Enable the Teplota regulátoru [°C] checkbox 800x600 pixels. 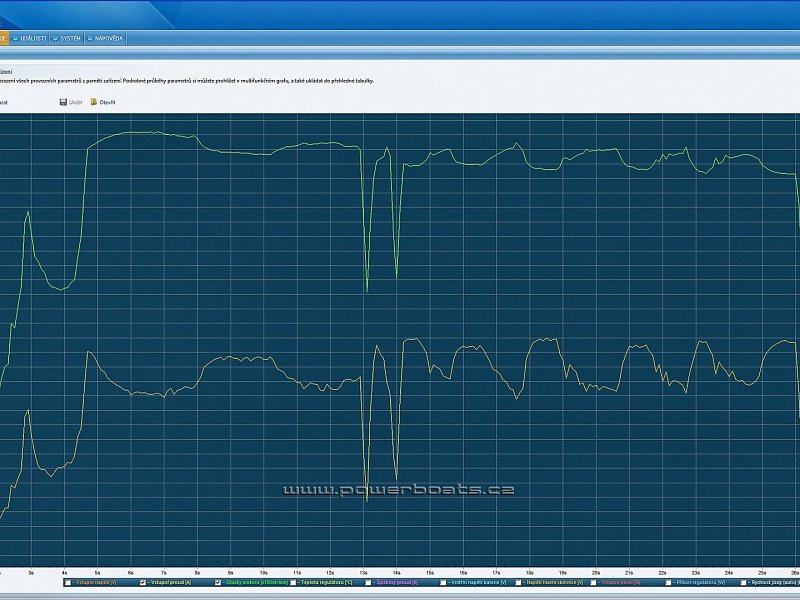[293, 582]
